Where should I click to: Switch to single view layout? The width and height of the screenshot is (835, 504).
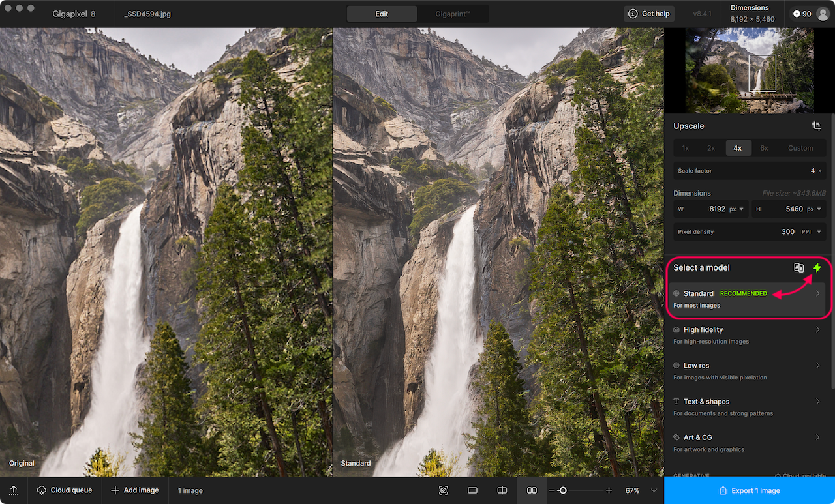point(473,490)
